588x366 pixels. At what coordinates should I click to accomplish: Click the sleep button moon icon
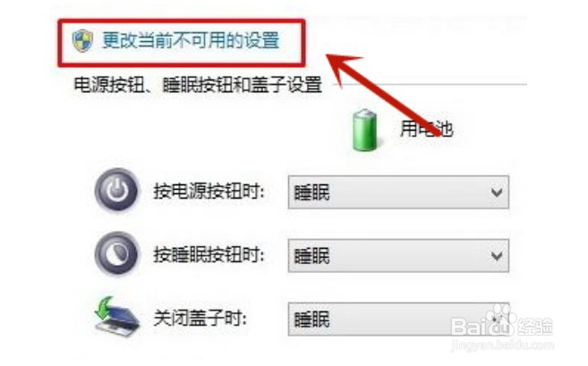pyautogui.click(x=116, y=254)
